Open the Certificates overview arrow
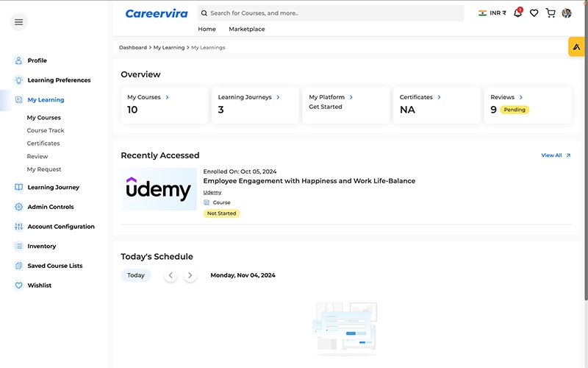This screenshot has height=368, width=588. tap(440, 97)
